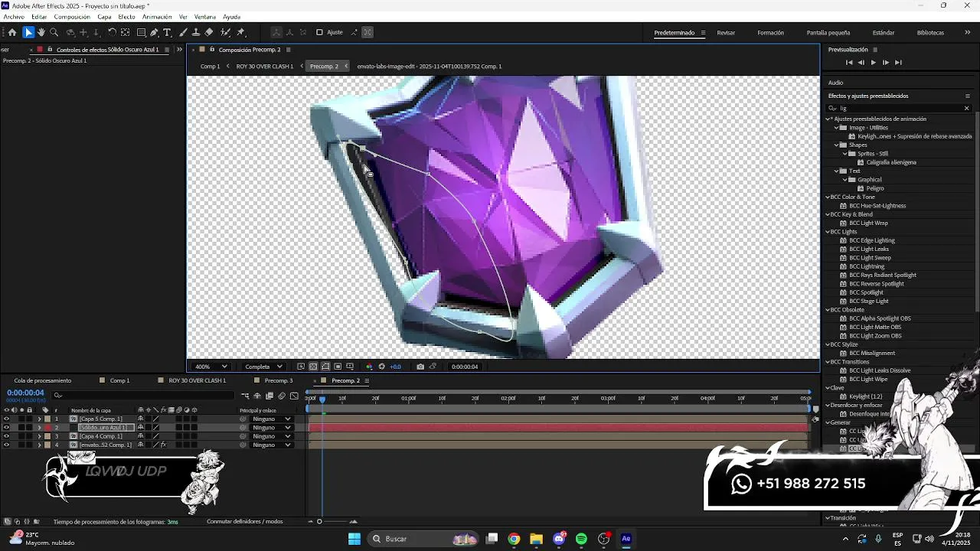The image size is (980, 551).
Task: Take a snapshot with the camera icon
Action: 420,367
